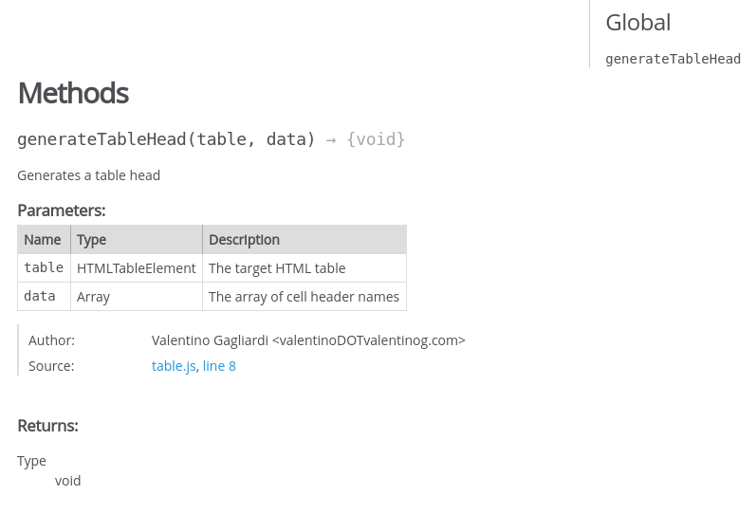Open the table.js source link

click(174, 366)
